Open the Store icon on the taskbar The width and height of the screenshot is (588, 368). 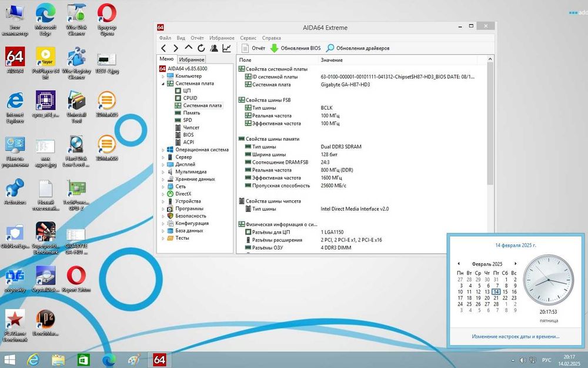(x=83, y=360)
